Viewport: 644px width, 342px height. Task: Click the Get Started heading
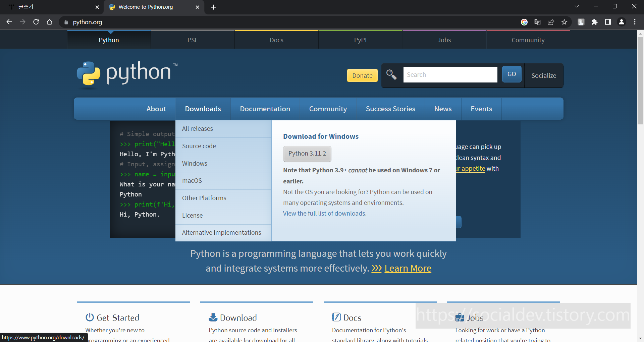click(118, 318)
